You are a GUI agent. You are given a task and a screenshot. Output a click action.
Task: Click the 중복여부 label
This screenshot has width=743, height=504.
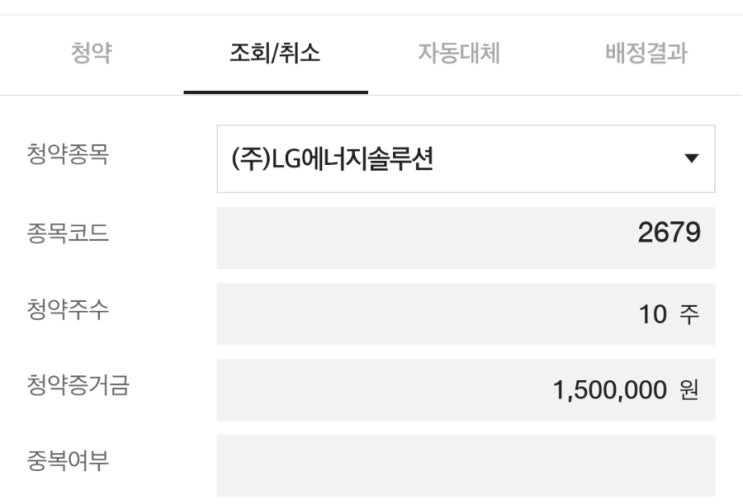[x=69, y=462]
